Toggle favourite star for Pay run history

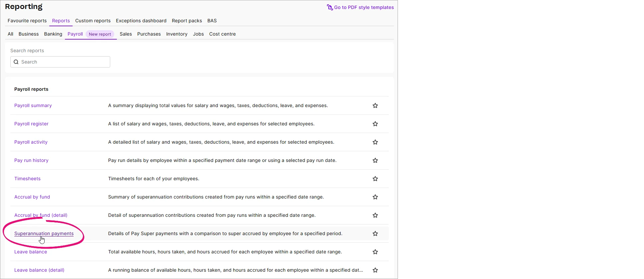(x=375, y=160)
